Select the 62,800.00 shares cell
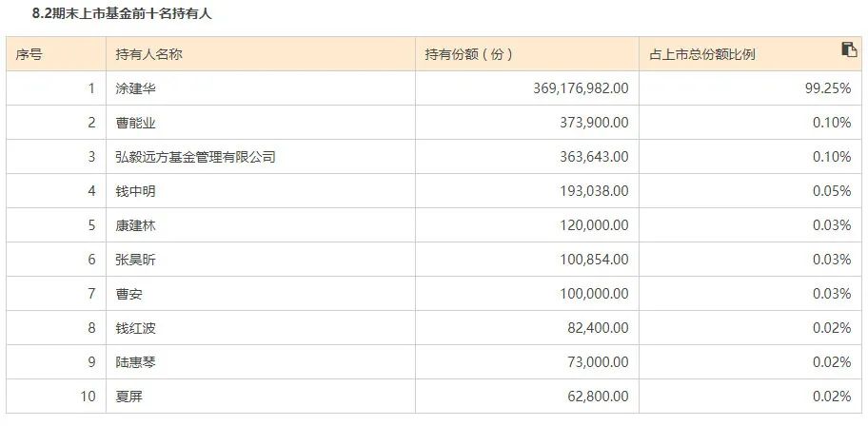Screen dimensions: 868x426 [527, 397]
